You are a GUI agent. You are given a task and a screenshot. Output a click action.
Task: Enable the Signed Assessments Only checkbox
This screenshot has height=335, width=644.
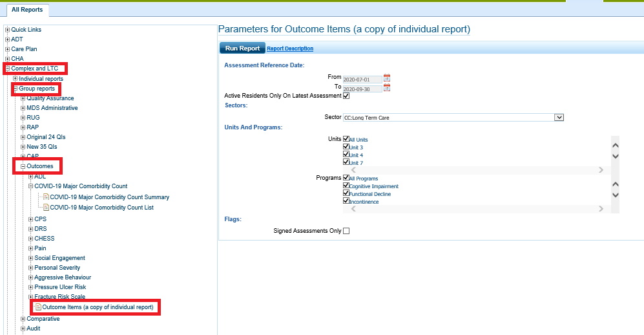point(346,231)
